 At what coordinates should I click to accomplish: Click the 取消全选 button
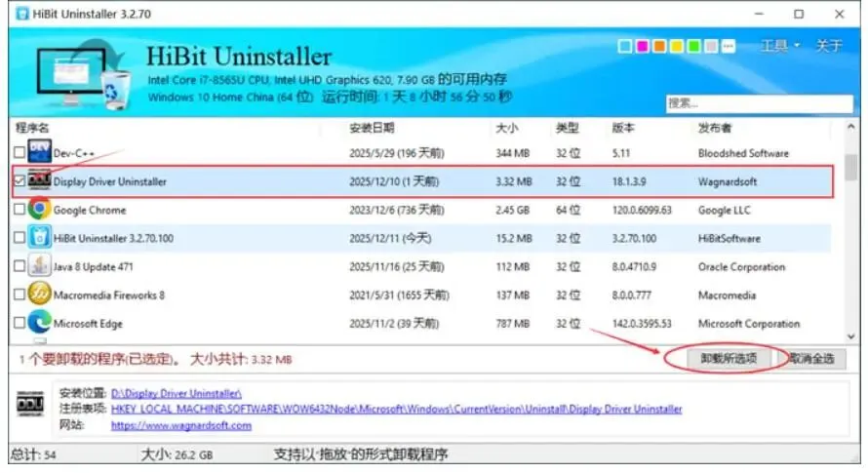click(812, 358)
